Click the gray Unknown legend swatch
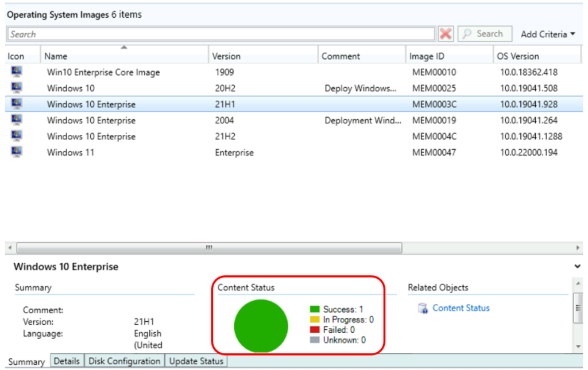 click(315, 340)
